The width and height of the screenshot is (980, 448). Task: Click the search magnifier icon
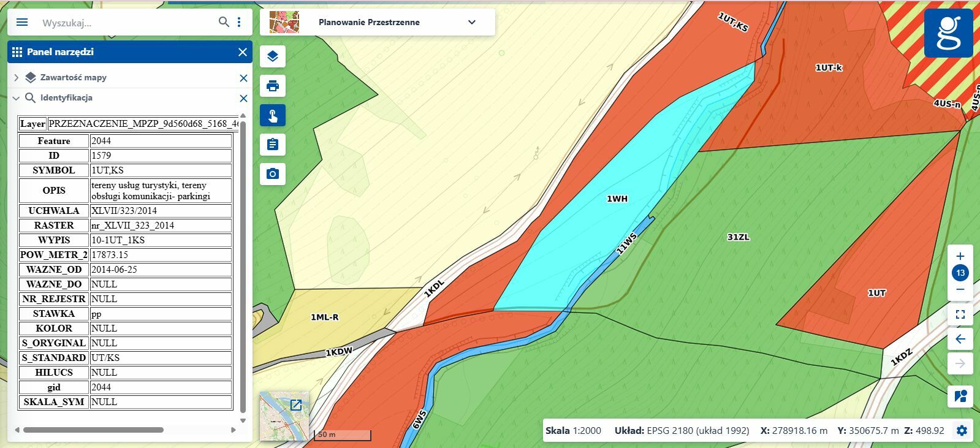[x=224, y=22]
